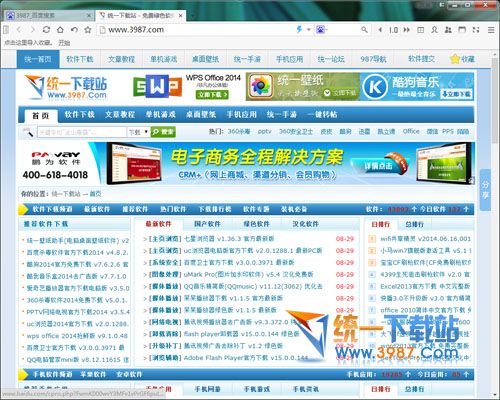Image resolution: width=500 pixels, height=400 pixels.
Task: Click 苹果软件 in the mobile channel bar
Action: click(x=93, y=375)
